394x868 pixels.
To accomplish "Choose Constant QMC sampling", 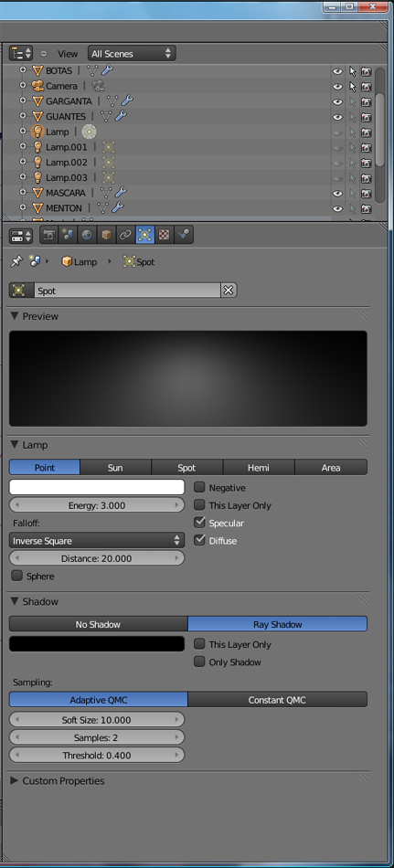I will tap(278, 700).
